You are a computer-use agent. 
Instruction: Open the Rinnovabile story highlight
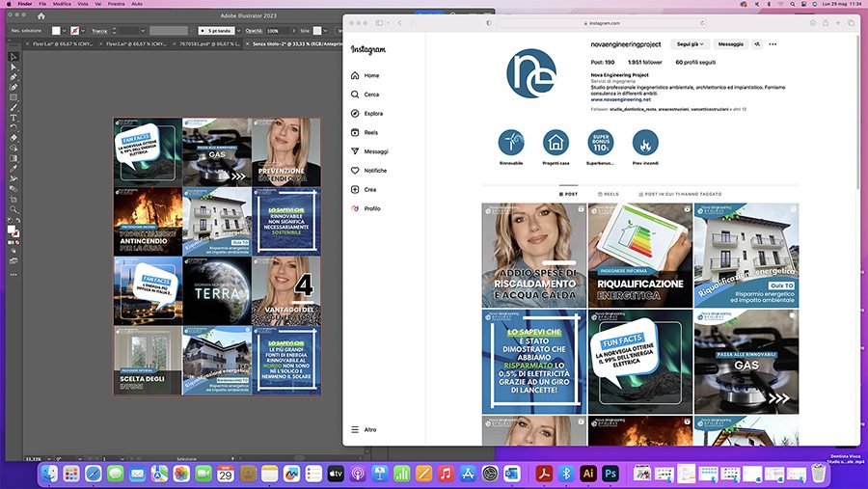coord(511,143)
